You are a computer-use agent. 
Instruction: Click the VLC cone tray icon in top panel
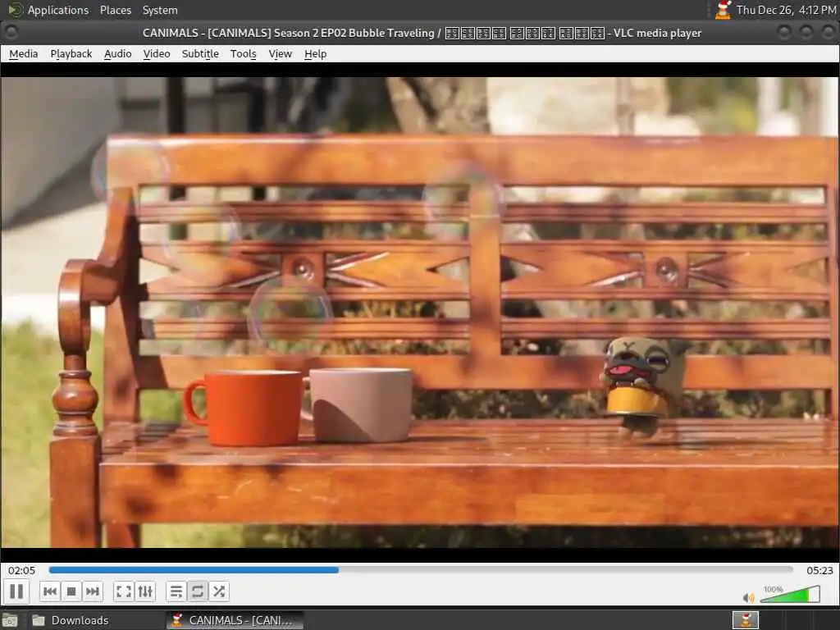[x=724, y=10]
